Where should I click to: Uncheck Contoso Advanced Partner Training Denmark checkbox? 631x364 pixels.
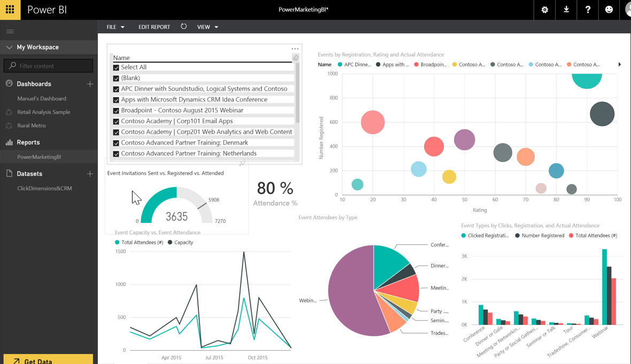click(116, 143)
